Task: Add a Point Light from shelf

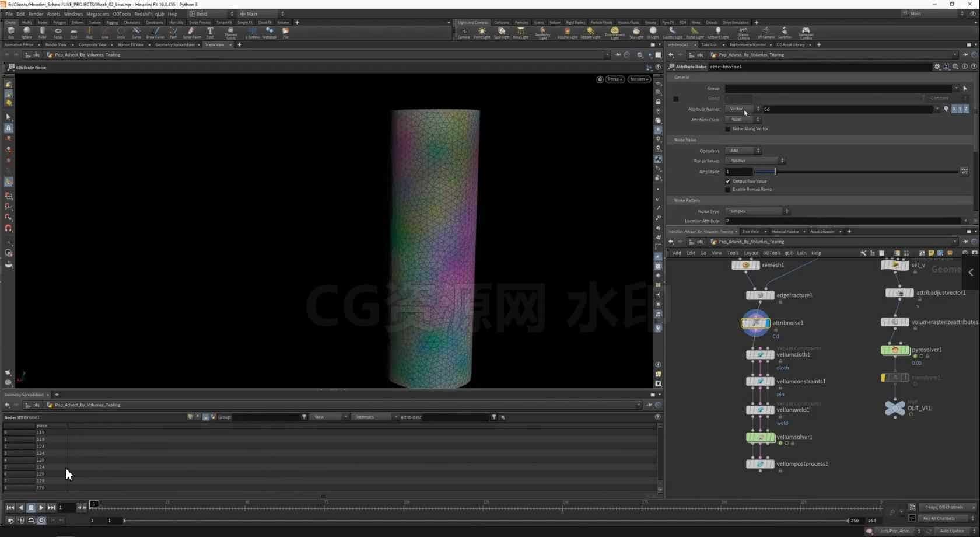Action: point(482,33)
